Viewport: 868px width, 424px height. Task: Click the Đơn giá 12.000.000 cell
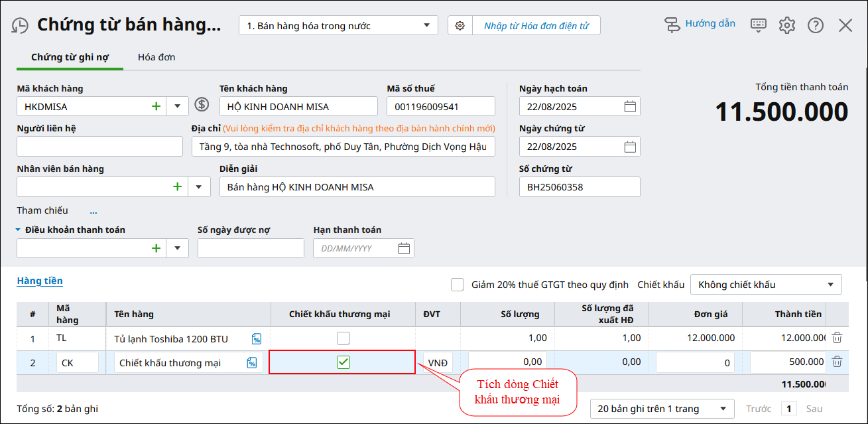coord(696,338)
